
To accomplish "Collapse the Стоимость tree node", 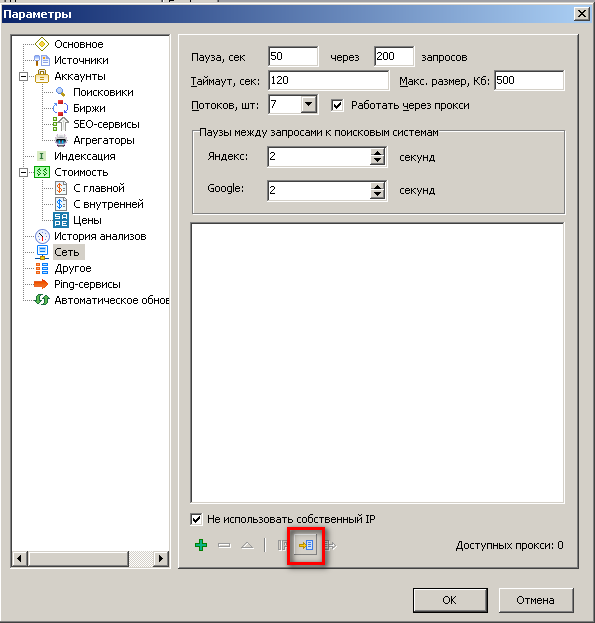I will (23, 172).
